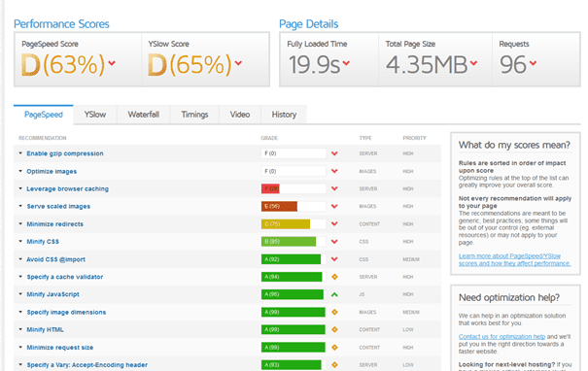Image resolution: width=588 pixels, height=371 pixels.
Task: Click red down arrow for Minimize redirects
Action: pos(334,223)
